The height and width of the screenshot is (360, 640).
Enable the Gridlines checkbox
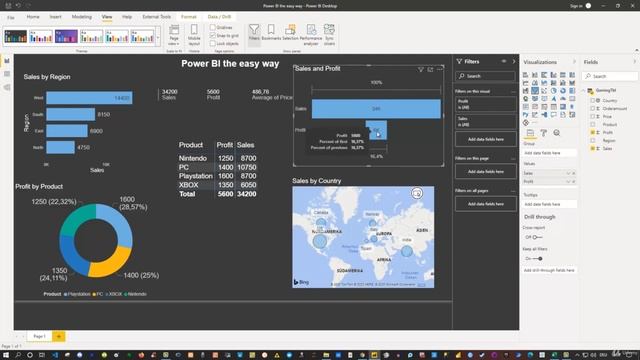click(213, 27)
